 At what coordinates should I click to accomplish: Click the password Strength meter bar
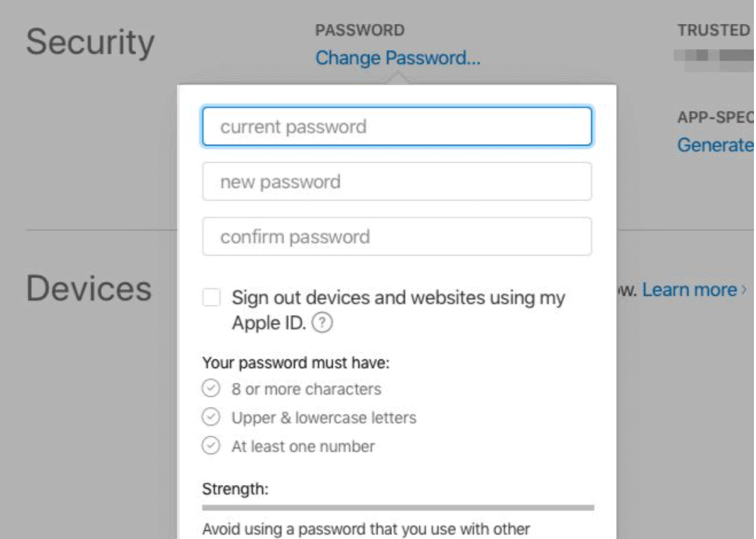coord(398,508)
